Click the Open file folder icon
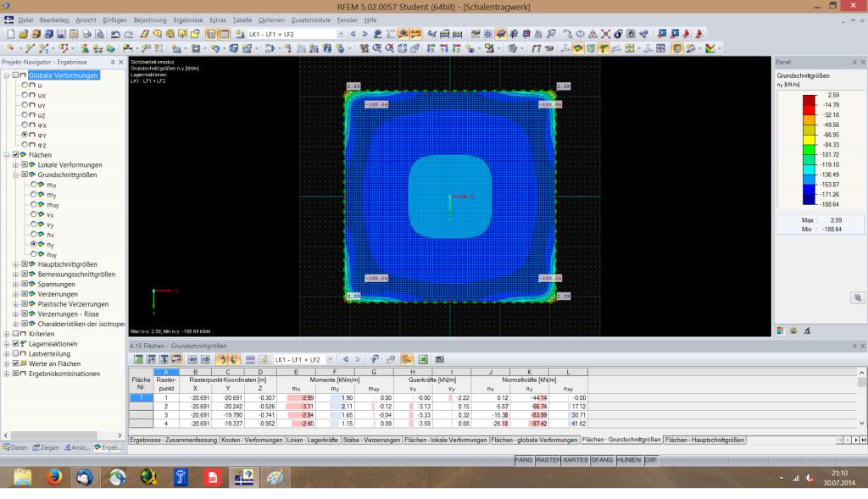 pyautogui.click(x=23, y=34)
